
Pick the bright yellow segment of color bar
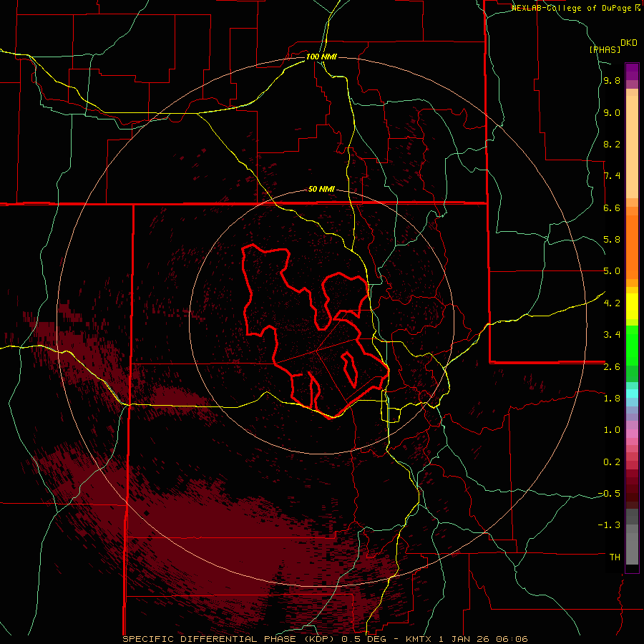click(x=632, y=306)
